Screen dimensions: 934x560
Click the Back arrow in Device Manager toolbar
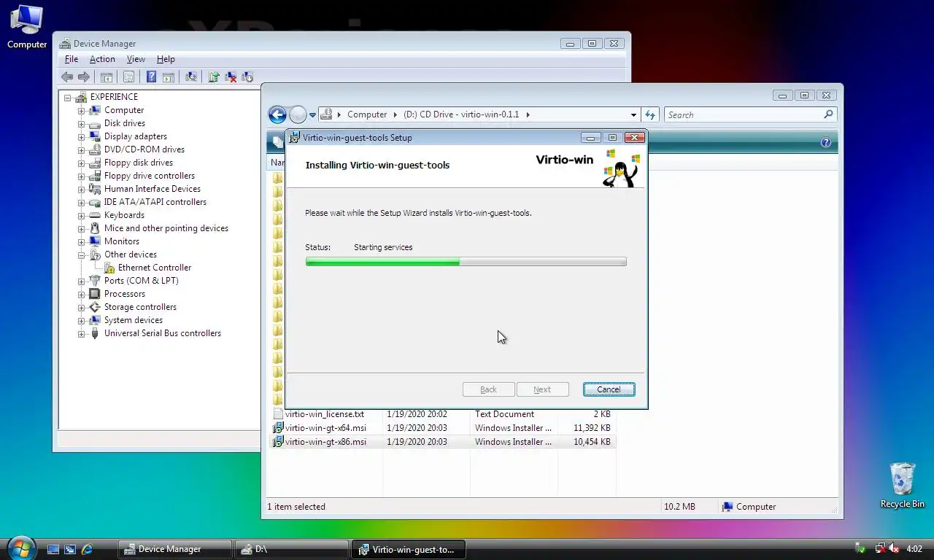(67, 77)
